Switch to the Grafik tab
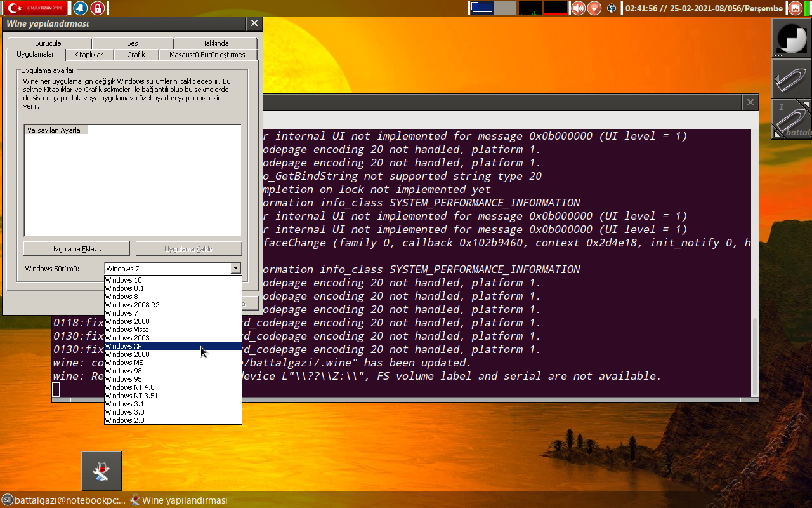This screenshot has width=812, height=508. tap(136, 55)
